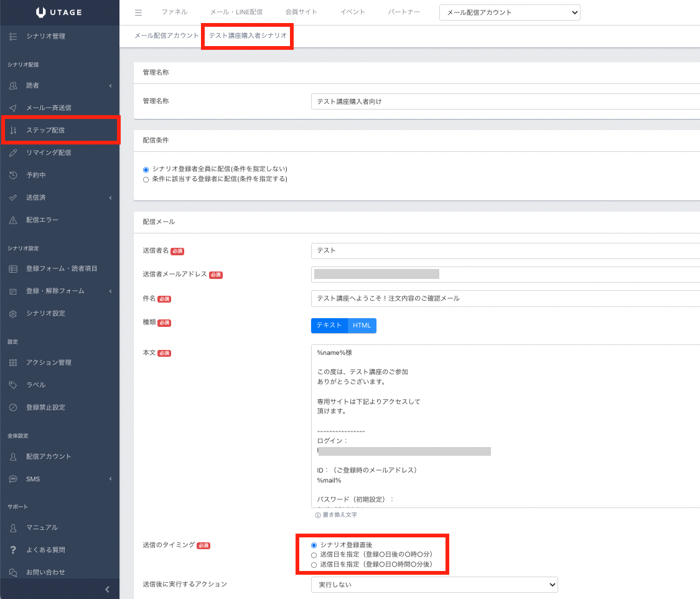
Task: Select シナリオ登録直後 radio button
Action: pyautogui.click(x=314, y=545)
